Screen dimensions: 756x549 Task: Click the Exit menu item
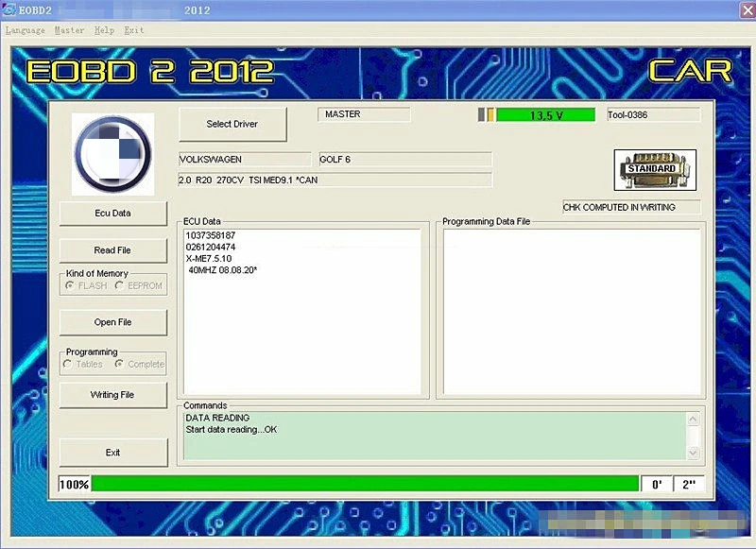(133, 30)
